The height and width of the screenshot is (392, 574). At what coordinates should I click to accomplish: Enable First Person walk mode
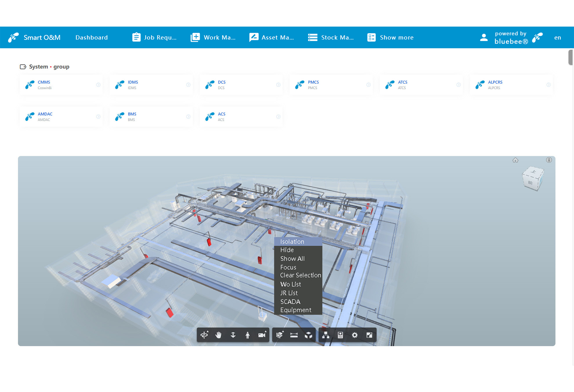click(248, 335)
